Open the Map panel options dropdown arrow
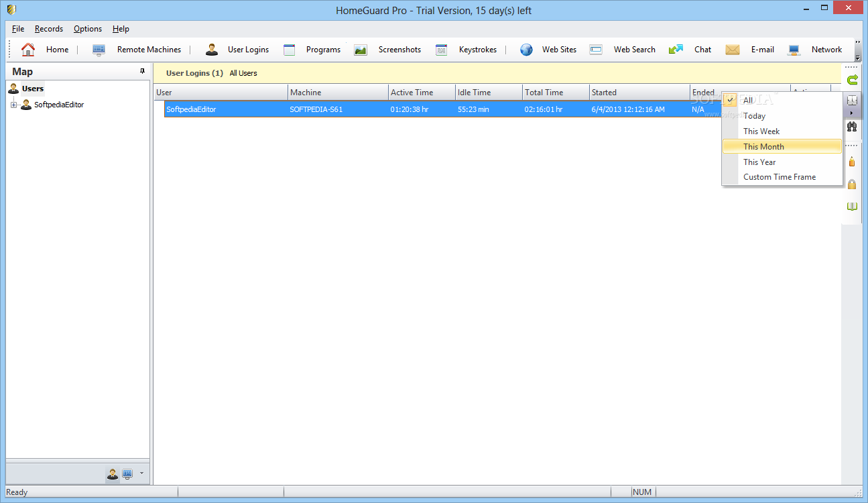 [141, 474]
